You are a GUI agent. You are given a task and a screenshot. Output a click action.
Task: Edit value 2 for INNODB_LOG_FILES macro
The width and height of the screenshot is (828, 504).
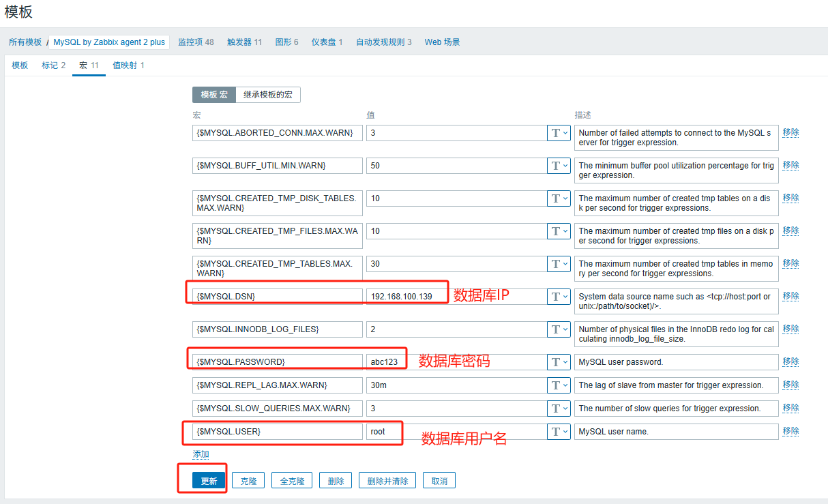[x=456, y=329]
